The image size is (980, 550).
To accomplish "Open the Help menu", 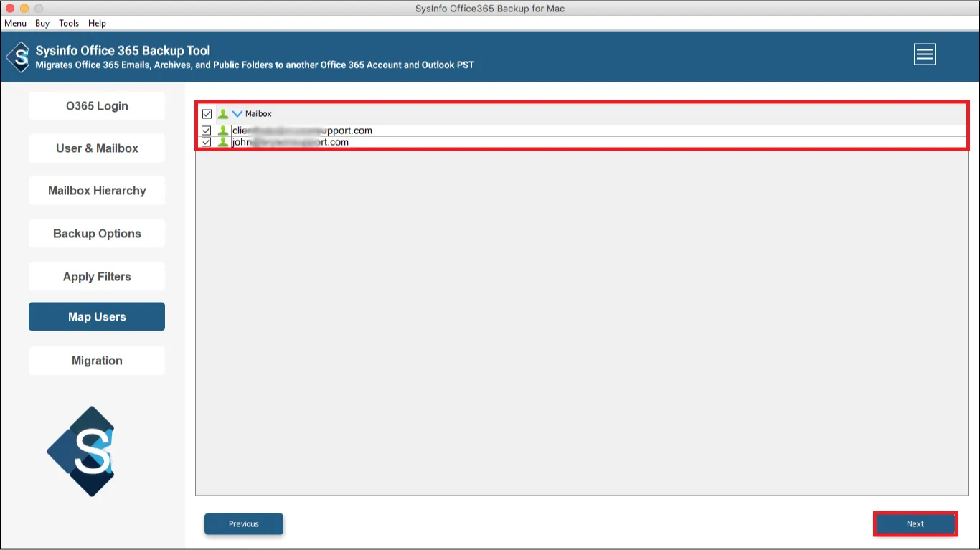I will tap(97, 23).
